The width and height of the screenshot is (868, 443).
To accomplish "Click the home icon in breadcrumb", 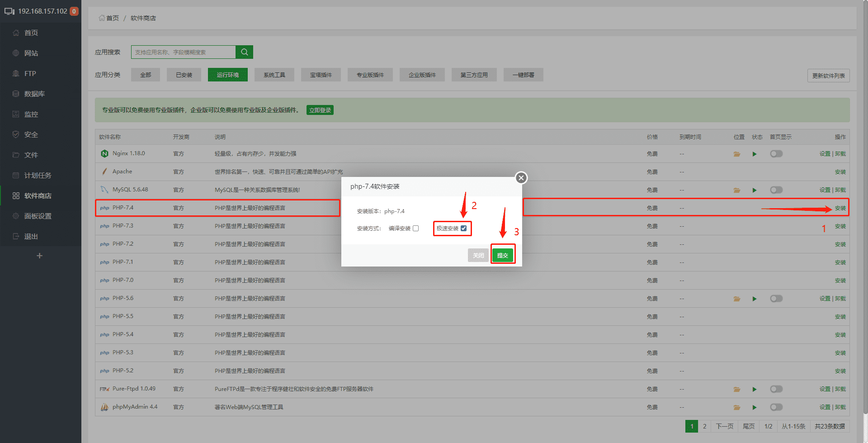I will pyautogui.click(x=102, y=18).
